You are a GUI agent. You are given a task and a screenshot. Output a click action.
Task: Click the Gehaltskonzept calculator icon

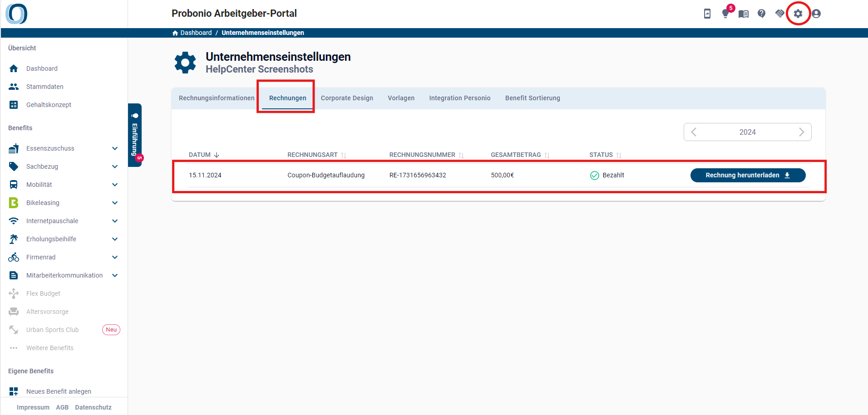click(x=14, y=105)
